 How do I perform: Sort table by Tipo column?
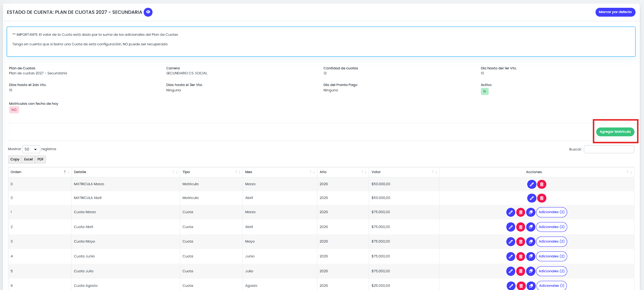(x=211, y=172)
